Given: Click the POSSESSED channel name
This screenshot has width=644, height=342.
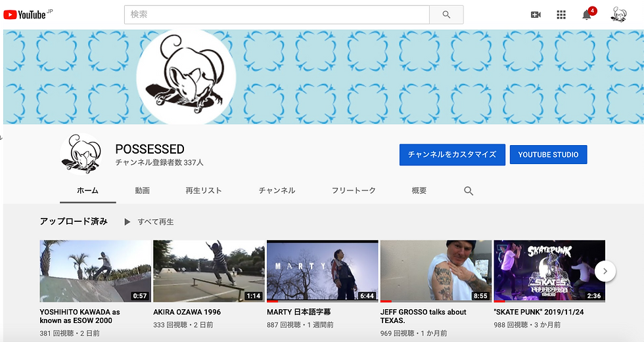Looking at the screenshot, I should pyautogui.click(x=150, y=149).
